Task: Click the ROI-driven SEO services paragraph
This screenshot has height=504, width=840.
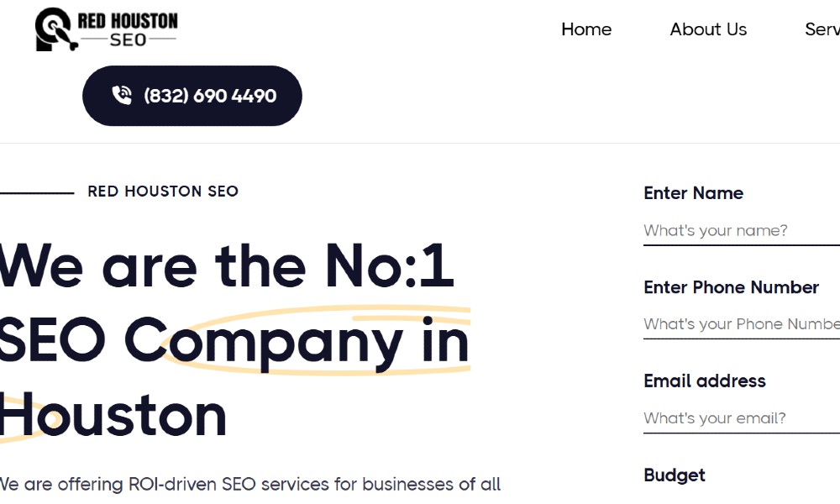Action: (x=250, y=485)
